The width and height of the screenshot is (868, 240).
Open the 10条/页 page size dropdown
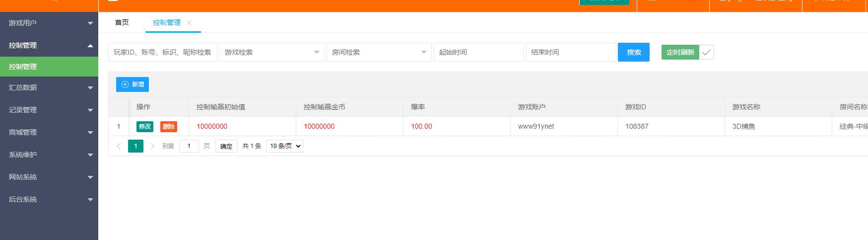[284, 146]
